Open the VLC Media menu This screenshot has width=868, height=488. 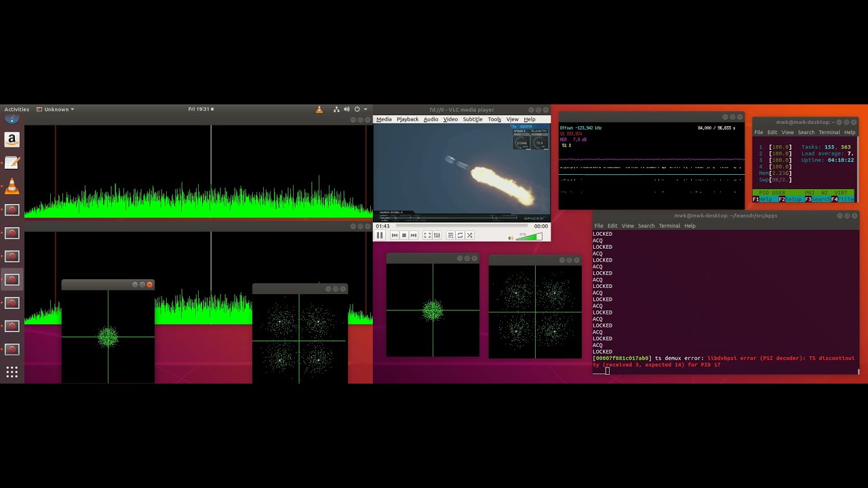coord(384,119)
